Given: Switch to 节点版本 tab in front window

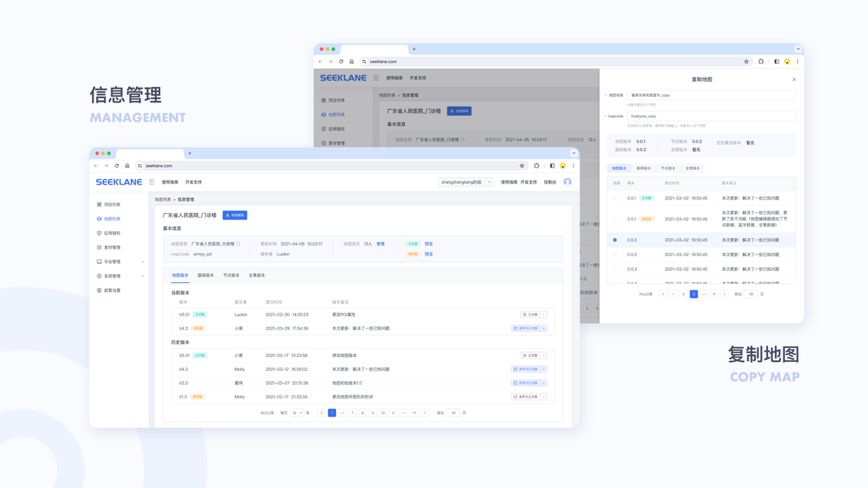Looking at the screenshot, I should pos(231,275).
